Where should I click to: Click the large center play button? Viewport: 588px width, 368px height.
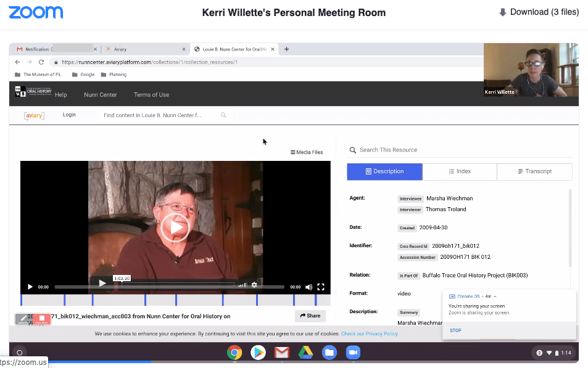coord(175,227)
